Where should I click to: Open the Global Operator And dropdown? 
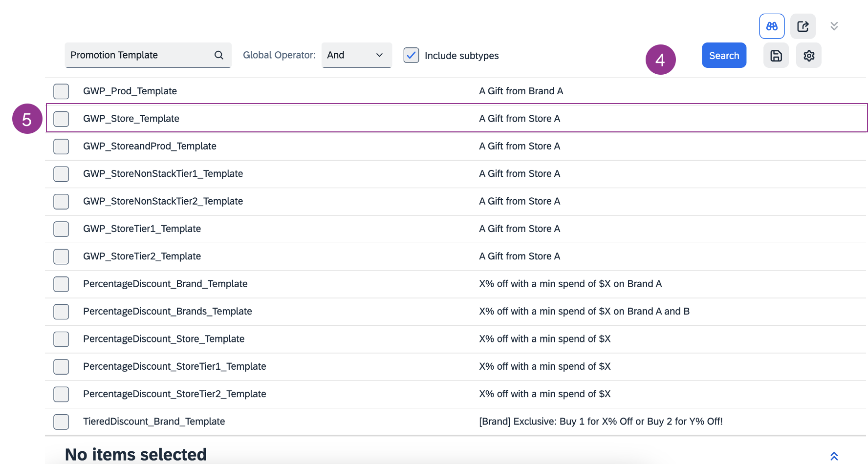[356, 55]
